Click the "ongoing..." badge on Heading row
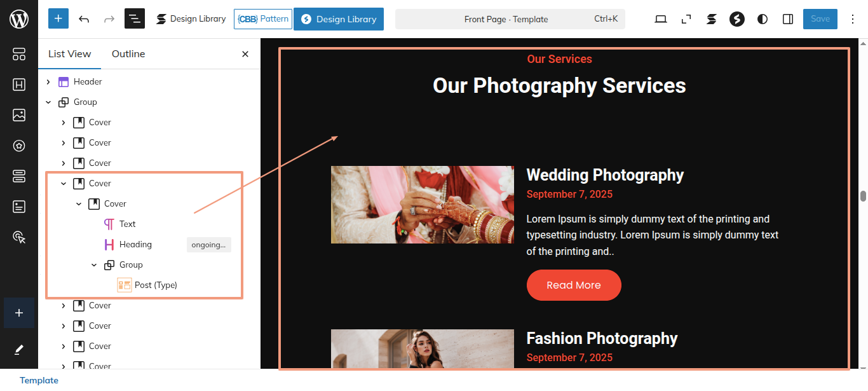The height and width of the screenshot is (391, 868). point(209,245)
